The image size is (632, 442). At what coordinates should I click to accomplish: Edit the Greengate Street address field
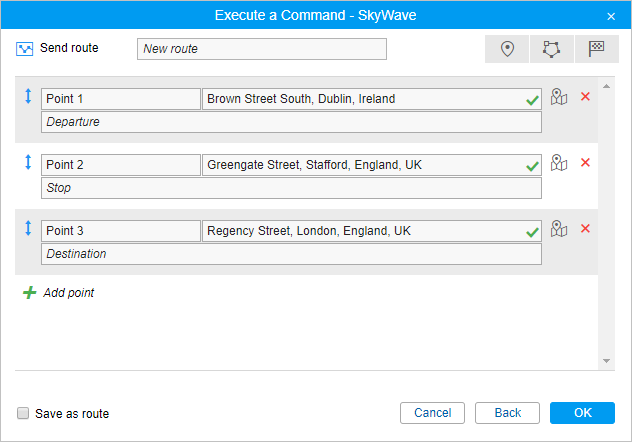pyautogui.click(x=364, y=165)
